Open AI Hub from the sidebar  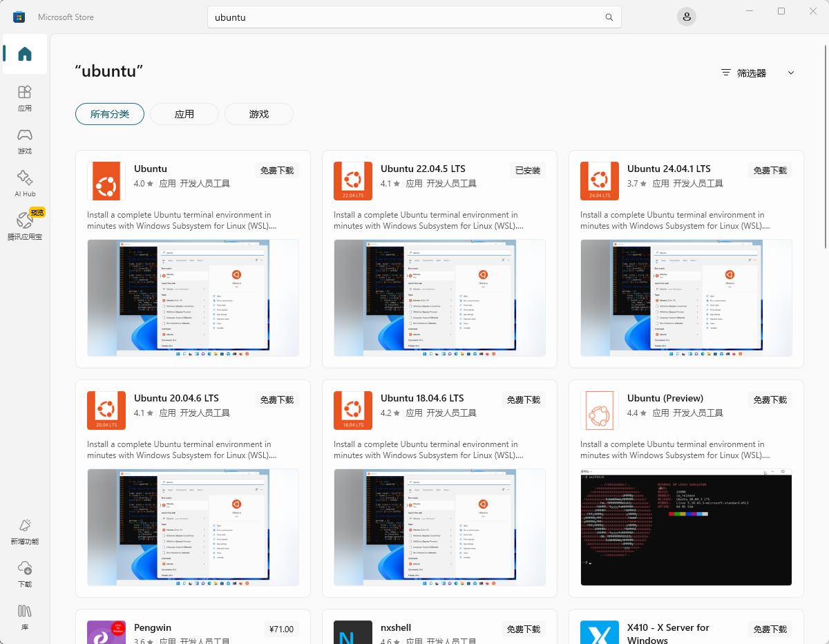pyautogui.click(x=25, y=184)
